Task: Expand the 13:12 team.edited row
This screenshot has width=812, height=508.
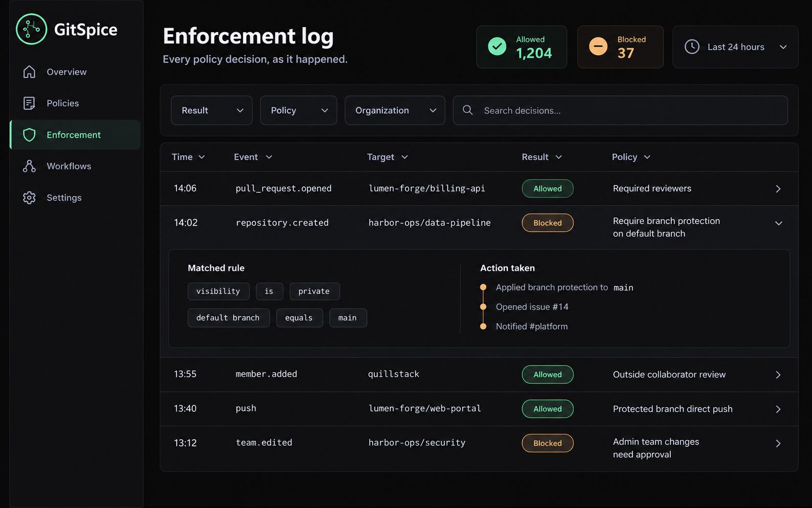Action: coord(778,443)
